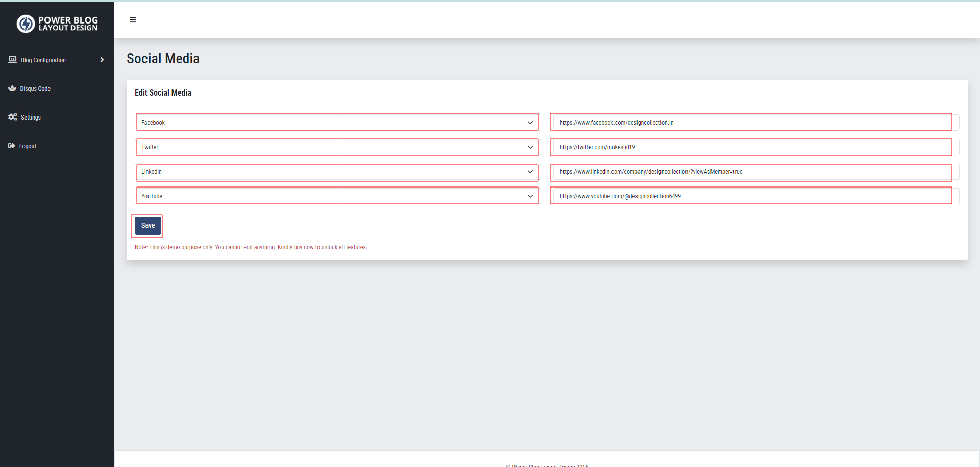The height and width of the screenshot is (467, 980).
Task: Click the Logout arrow icon
Action: click(12, 146)
